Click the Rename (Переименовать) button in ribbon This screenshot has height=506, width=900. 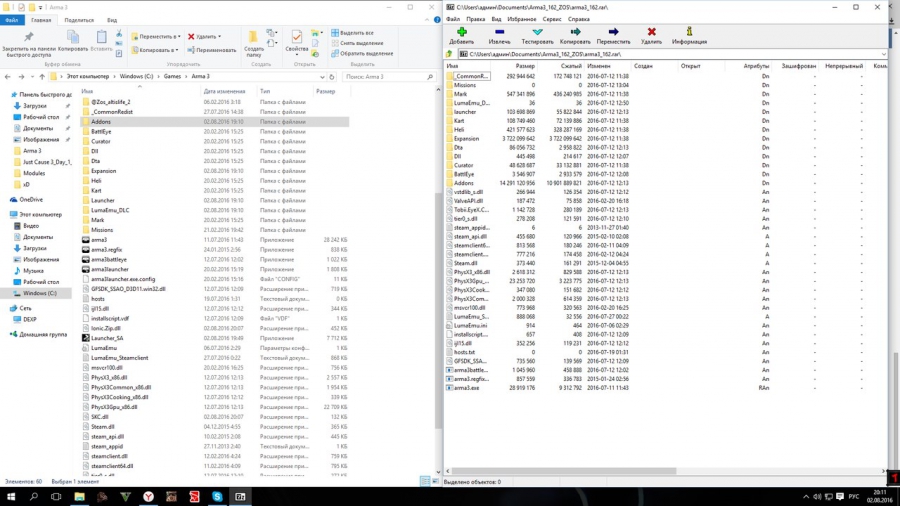212,49
